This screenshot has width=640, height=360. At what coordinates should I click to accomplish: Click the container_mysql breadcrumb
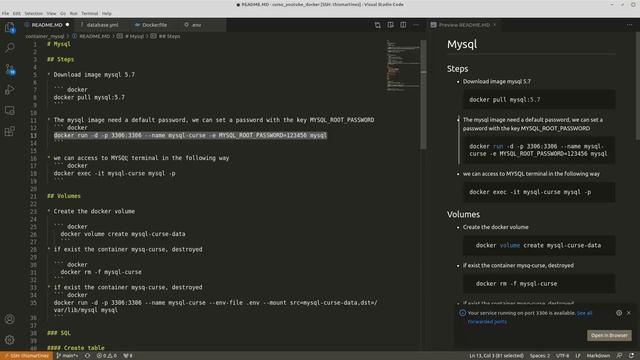(45, 36)
